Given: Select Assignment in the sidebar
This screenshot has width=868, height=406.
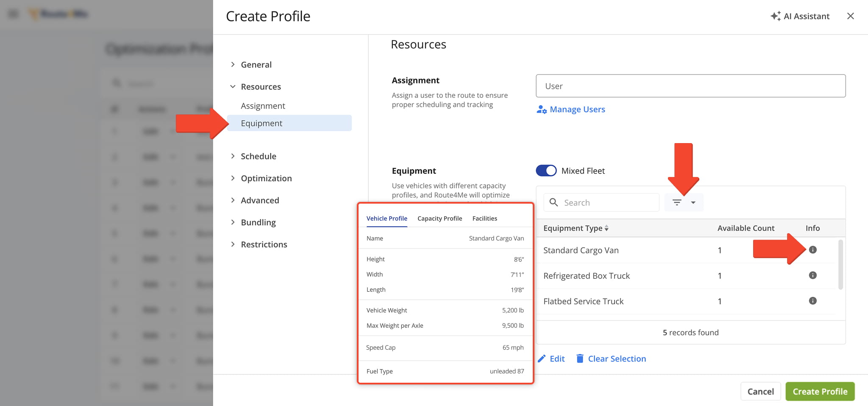Looking at the screenshot, I should pyautogui.click(x=263, y=106).
